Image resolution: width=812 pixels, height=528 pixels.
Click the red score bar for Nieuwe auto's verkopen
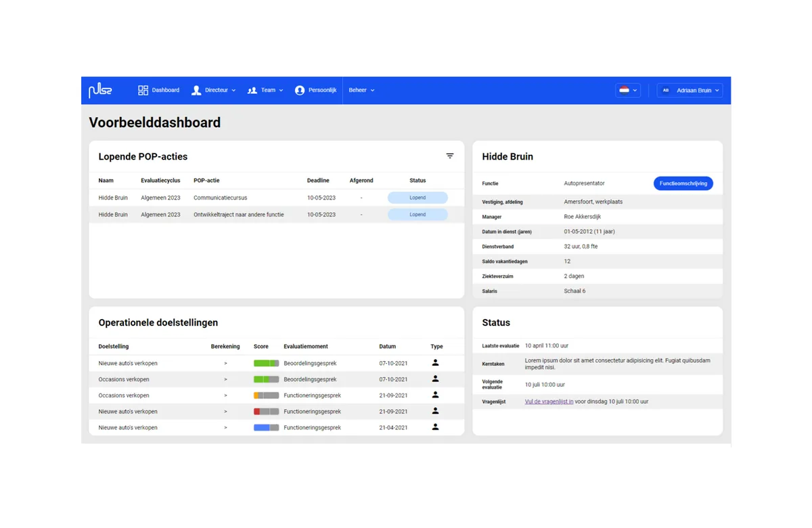(x=266, y=411)
